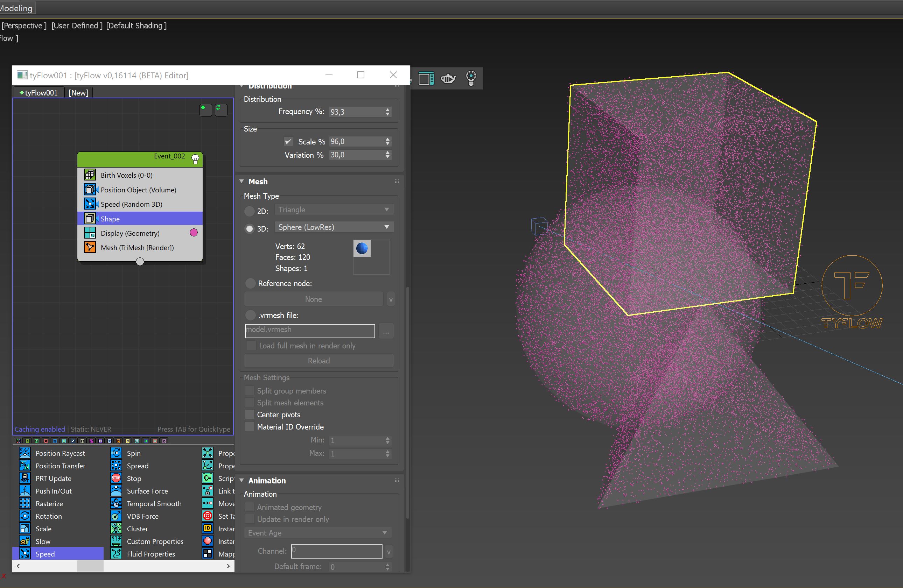Click the Reload button
The image size is (903, 588).
(319, 361)
